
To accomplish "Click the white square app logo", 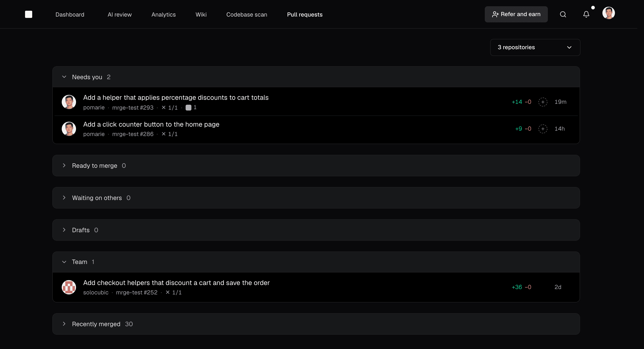I will tap(28, 14).
